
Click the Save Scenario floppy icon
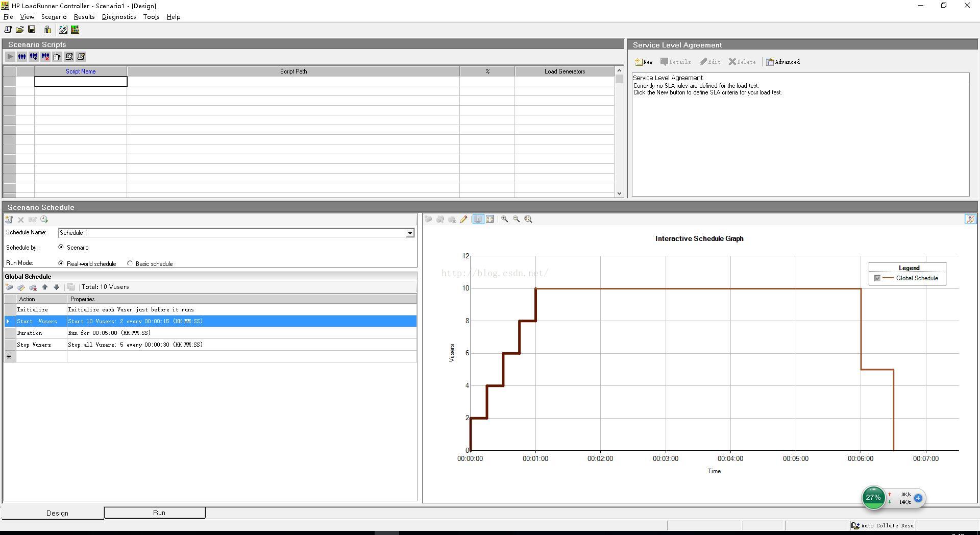tap(32, 30)
